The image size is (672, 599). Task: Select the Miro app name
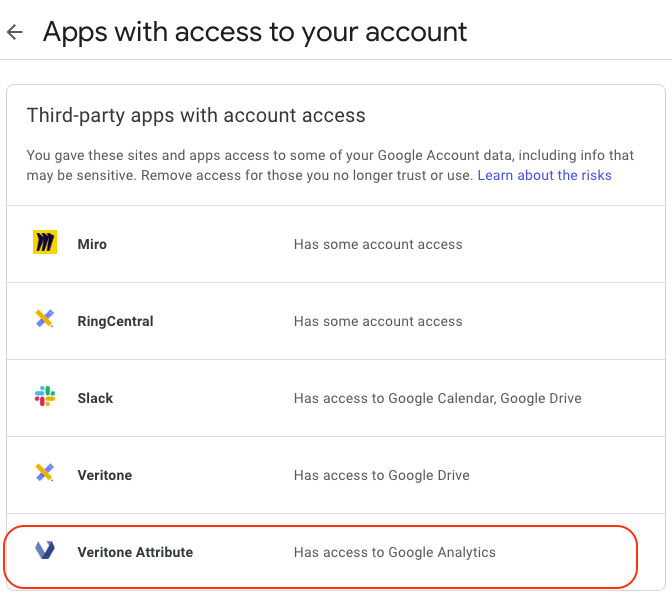pos(92,244)
